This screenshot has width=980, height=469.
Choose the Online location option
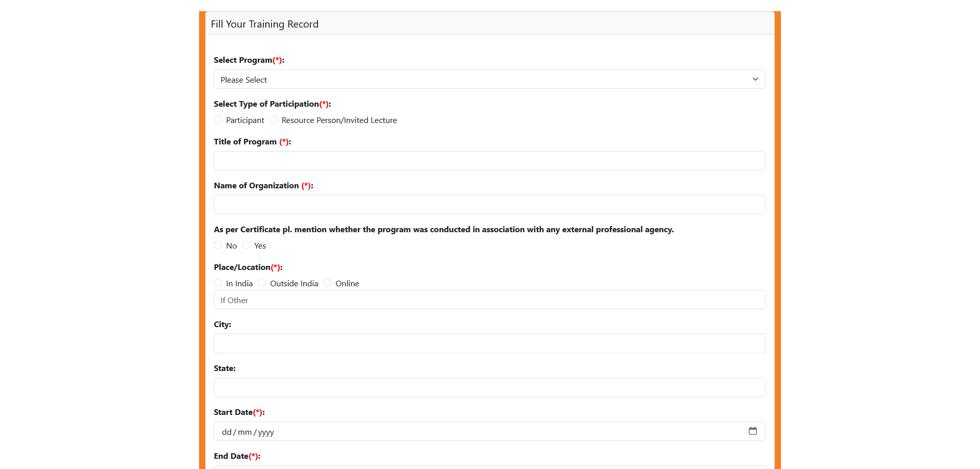coord(328,283)
